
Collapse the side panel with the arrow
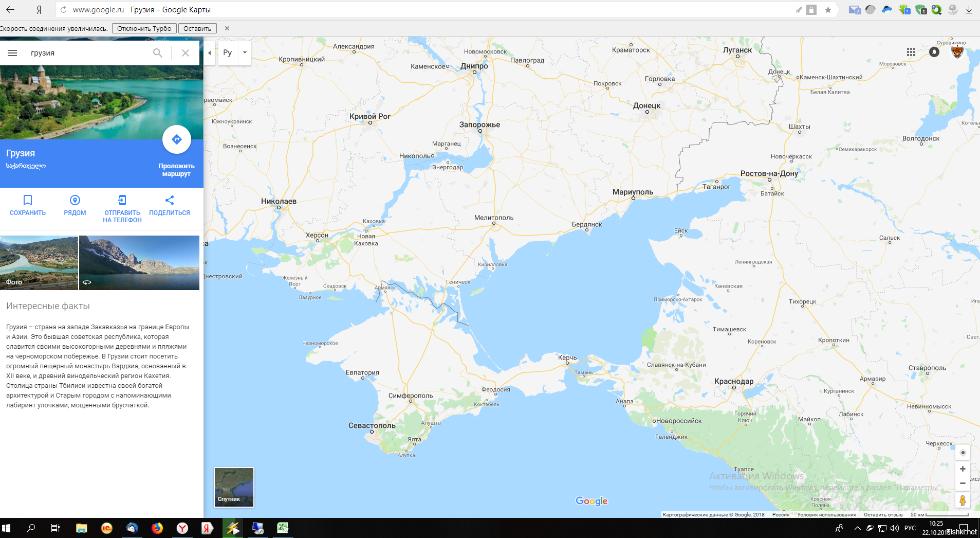tap(209, 53)
